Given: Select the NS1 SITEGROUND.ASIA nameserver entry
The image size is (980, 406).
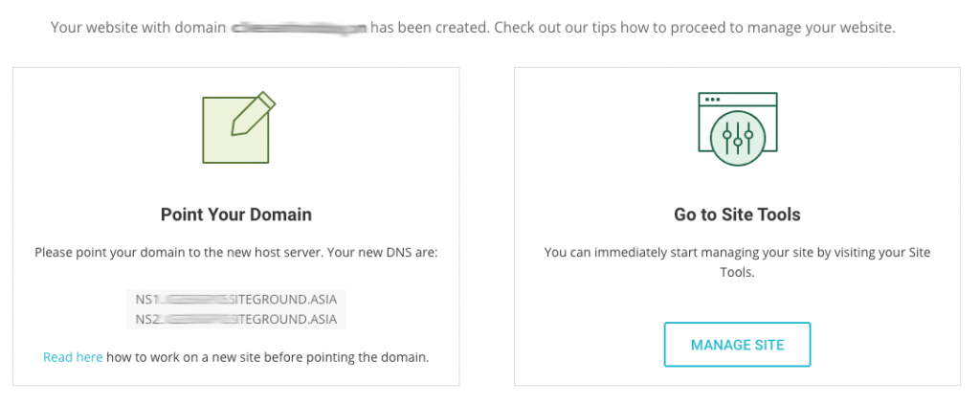Looking at the screenshot, I should coord(236,300).
